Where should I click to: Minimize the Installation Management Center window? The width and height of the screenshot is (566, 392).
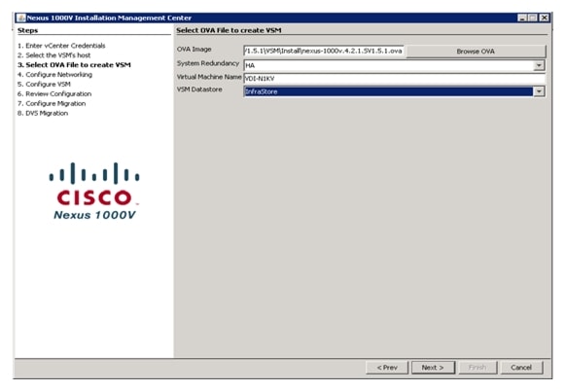pyautogui.click(x=522, y=18)
